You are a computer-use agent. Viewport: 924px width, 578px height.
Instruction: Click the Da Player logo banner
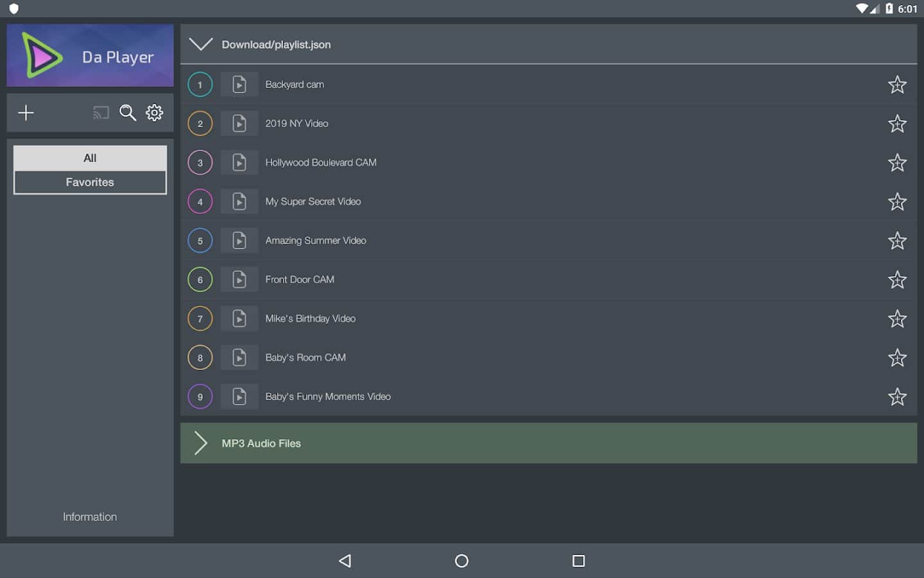[x=90, y=56]
